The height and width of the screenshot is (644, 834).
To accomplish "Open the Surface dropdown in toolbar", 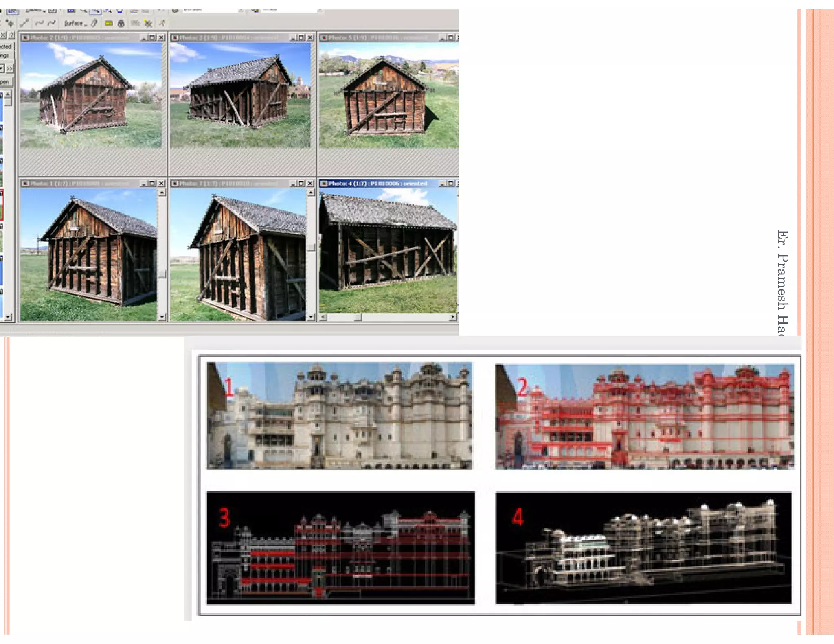I will pyautogui.click(x=76, y=24).
